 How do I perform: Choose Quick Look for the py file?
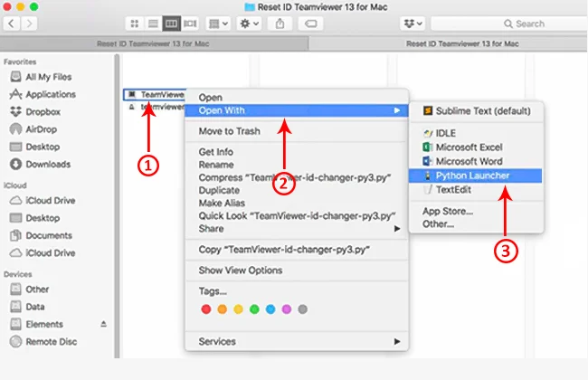[296, 216]
